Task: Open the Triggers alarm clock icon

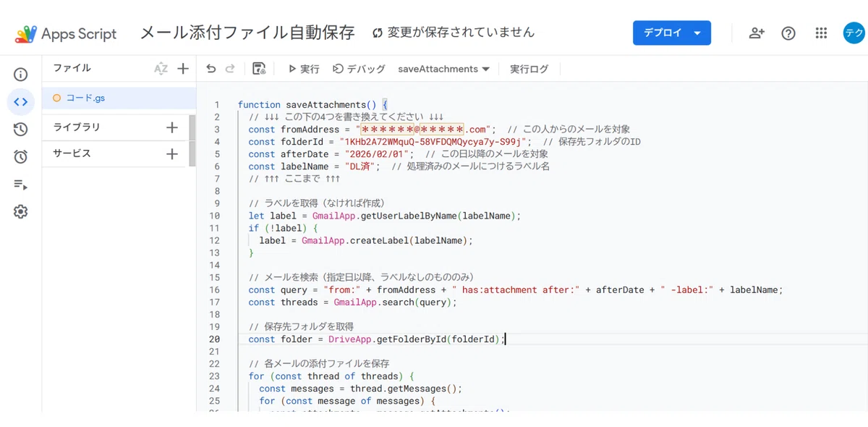Action: (20, 157)
